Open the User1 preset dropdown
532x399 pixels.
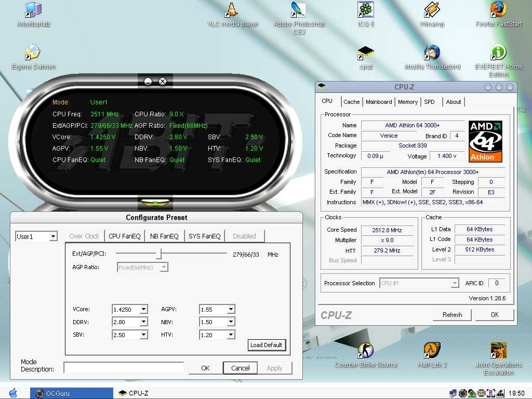coord(53,236)
